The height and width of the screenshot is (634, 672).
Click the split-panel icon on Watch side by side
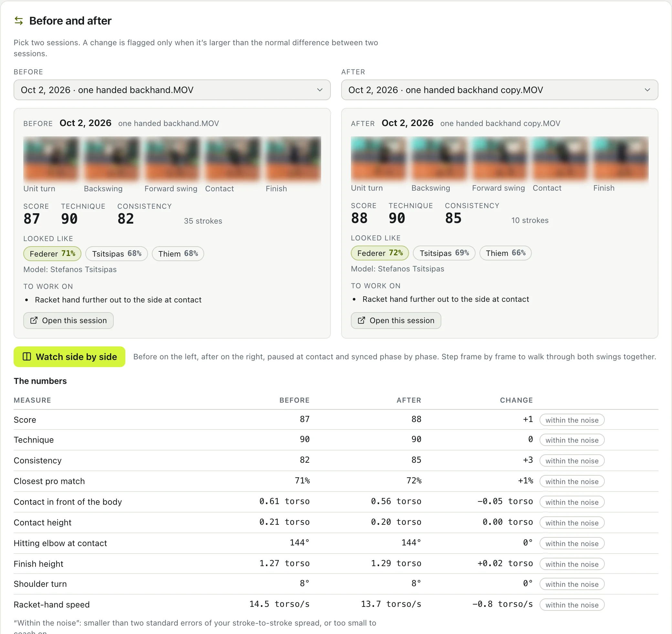coord(27,357)
